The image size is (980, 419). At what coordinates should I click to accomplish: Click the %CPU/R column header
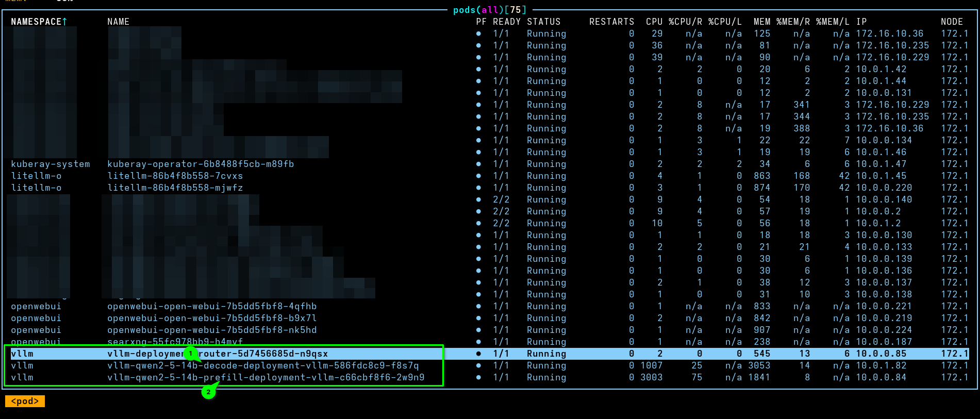tap(685, 22)
